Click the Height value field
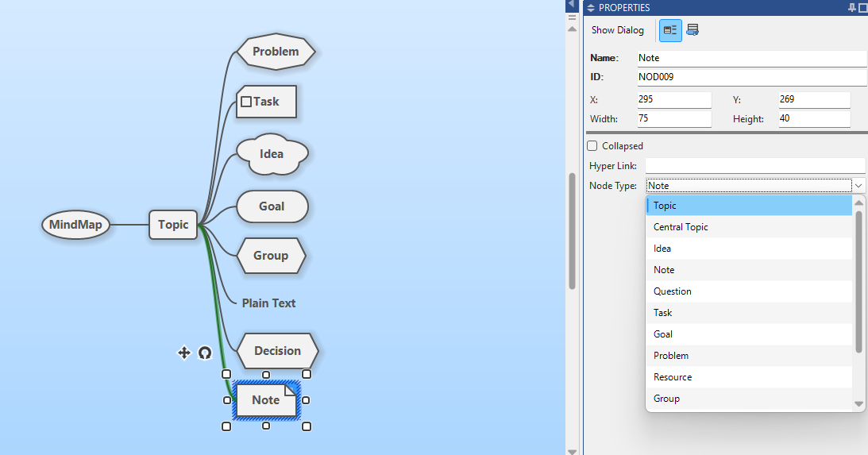The width and height of the screenshot is (868, 455). tap(814, 118)
